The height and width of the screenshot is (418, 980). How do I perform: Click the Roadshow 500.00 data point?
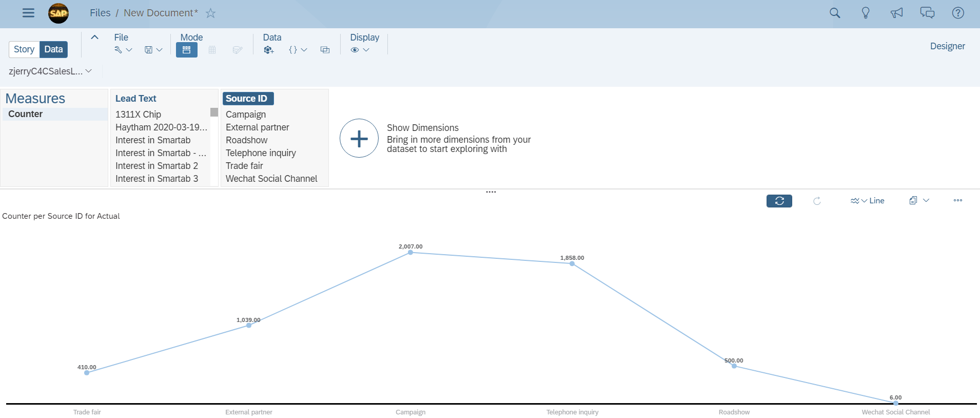coord(734,366)
